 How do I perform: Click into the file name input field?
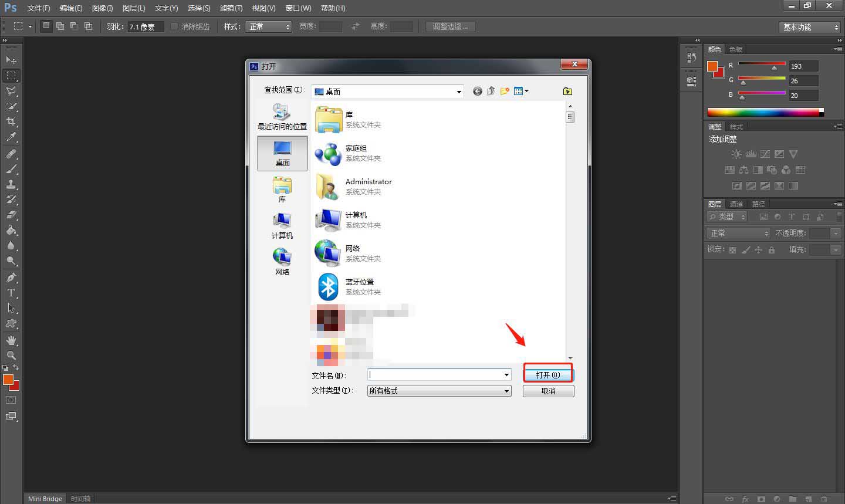pyautogui.click(x=434, y=374)
